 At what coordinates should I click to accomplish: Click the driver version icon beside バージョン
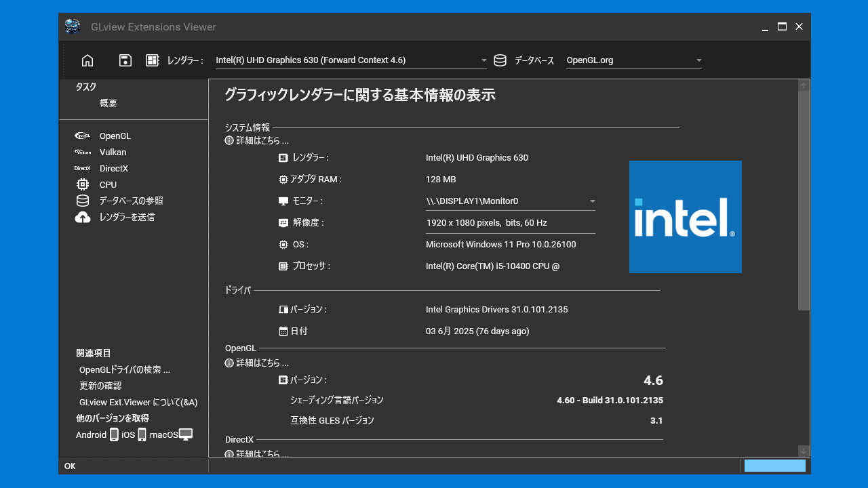pyautogui.click(x=283, y=309)
